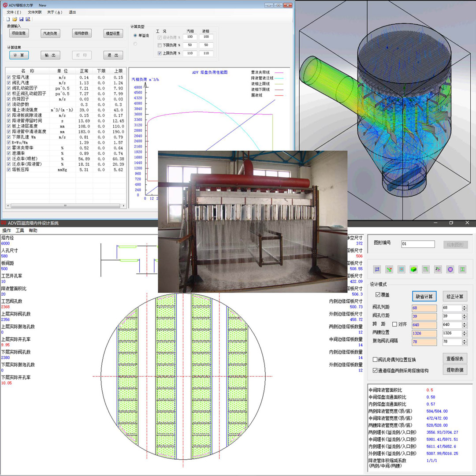Decrease 跨距 value with spinner down arrow

[464, 327]
